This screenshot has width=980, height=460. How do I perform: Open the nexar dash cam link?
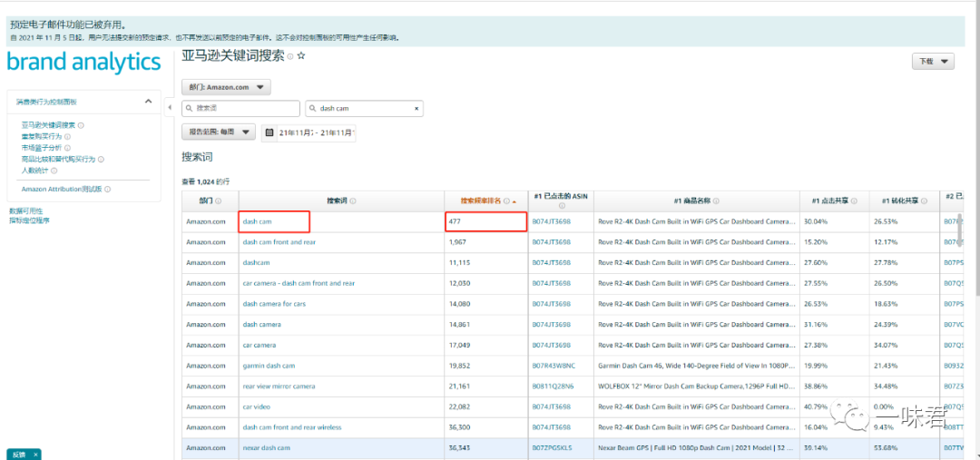tap(266, 448)
